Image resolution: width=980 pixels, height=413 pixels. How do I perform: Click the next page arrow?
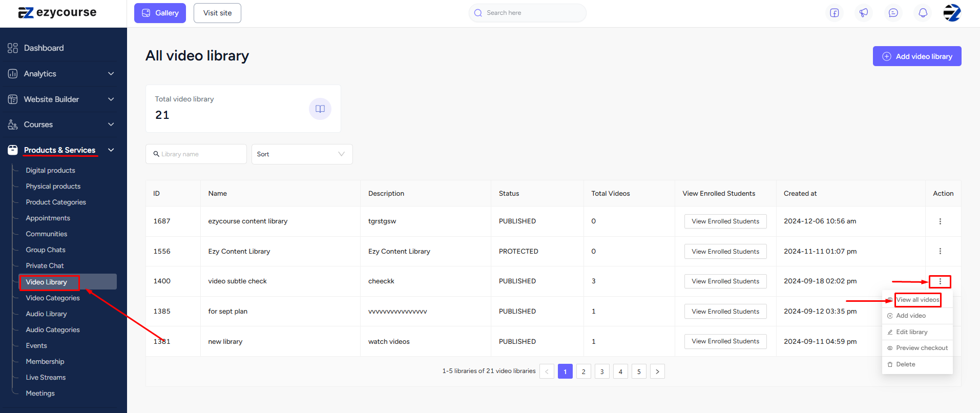click(x=657, y=371)
